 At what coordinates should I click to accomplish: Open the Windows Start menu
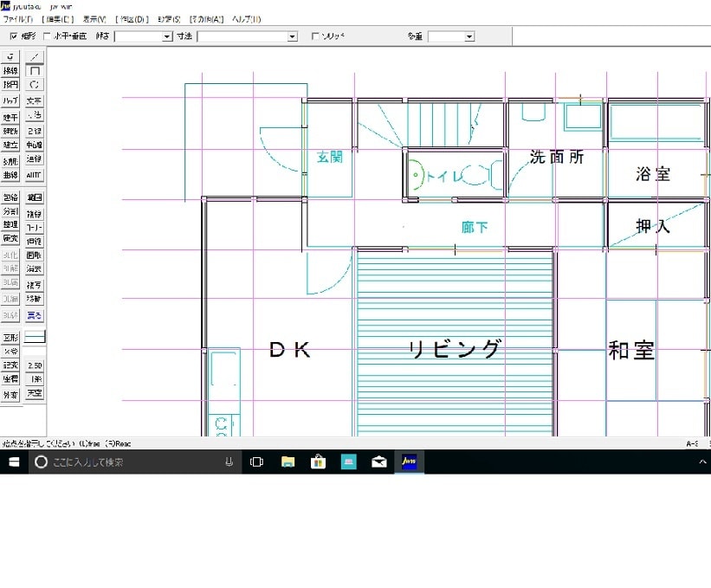[14, 462]
